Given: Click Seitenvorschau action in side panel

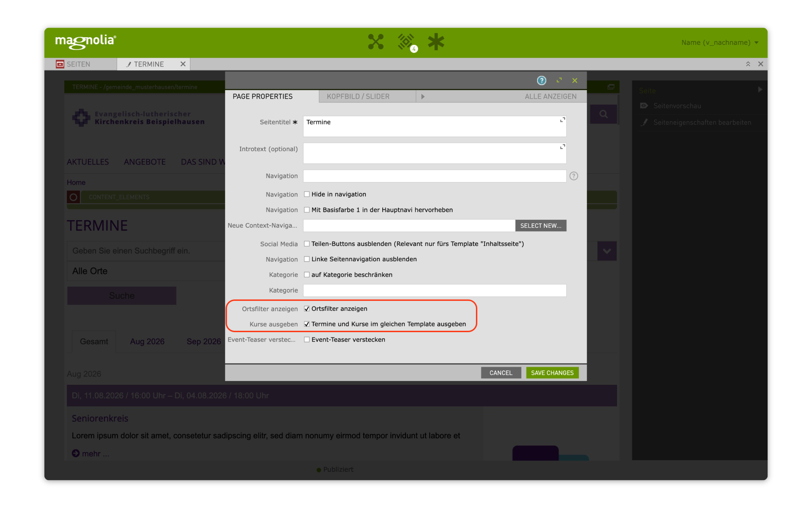Looking at the screenshot, I should (x=677, y=106).
